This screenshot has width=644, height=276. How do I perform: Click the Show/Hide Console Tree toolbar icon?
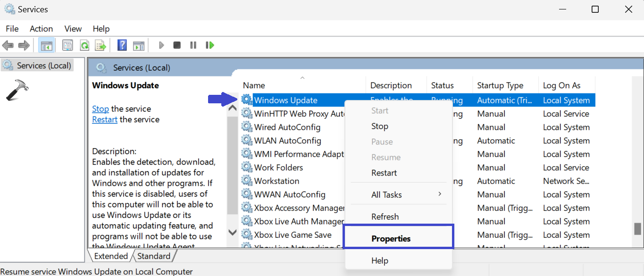[x=47, y=45]
